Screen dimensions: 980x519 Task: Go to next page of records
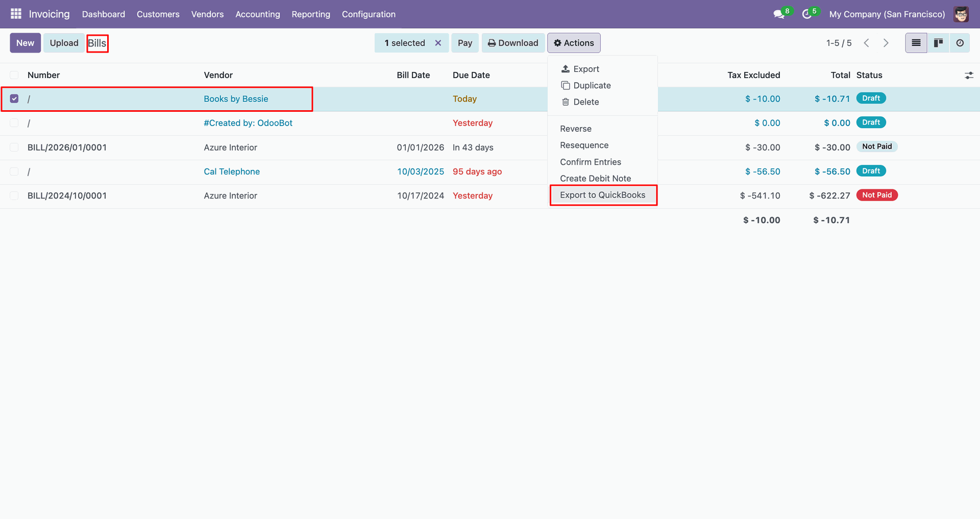(x=886, y=43)
